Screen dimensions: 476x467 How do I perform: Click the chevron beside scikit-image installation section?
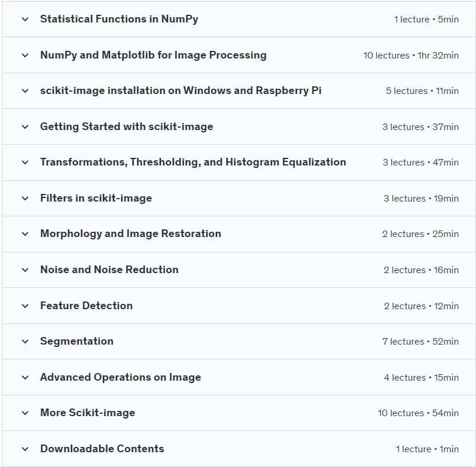[x=25, y=91]
